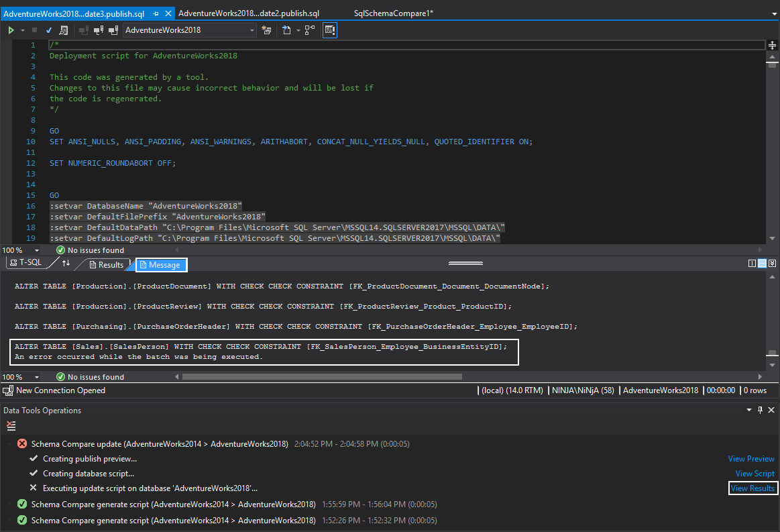Toggle the horizontal split pane layout button
This screenshot has height=532, width=780.
pos(762,264)
